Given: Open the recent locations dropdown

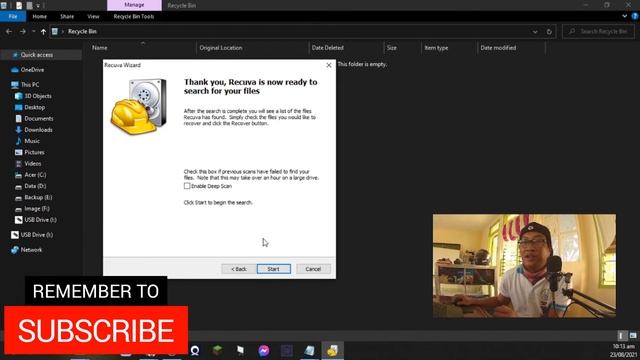Looking at the screenshot, I should [x=33, y=31].
